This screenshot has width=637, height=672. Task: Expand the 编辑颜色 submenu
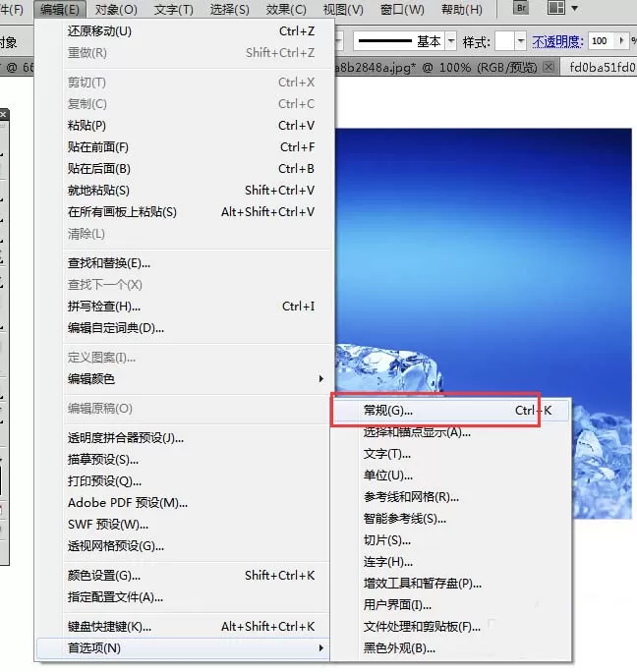point(185,379)
